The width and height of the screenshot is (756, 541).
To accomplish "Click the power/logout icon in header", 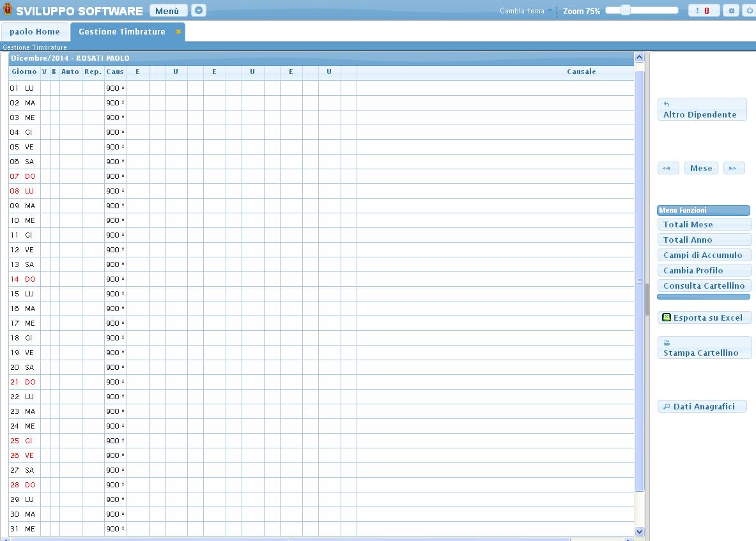I will point(749,11).
